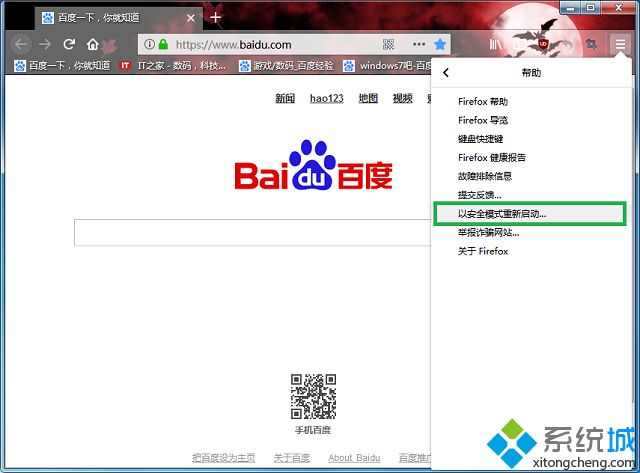Click the Forward navigation arrow
Screen dimensions: 640x473
(x=45, y=44)
